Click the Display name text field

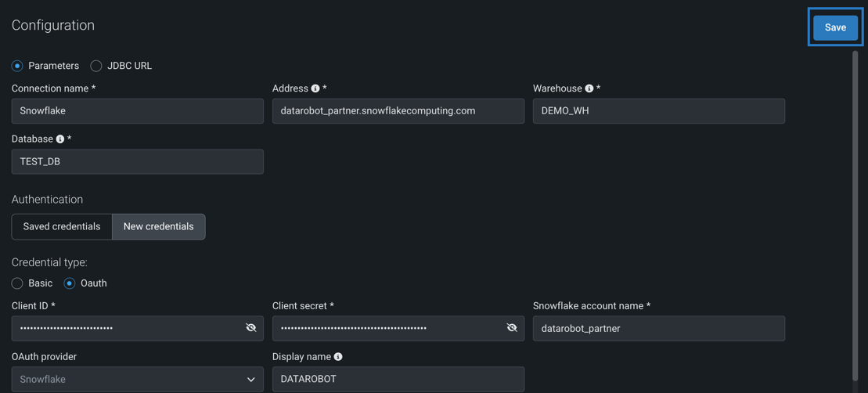[x=398, y=379]
